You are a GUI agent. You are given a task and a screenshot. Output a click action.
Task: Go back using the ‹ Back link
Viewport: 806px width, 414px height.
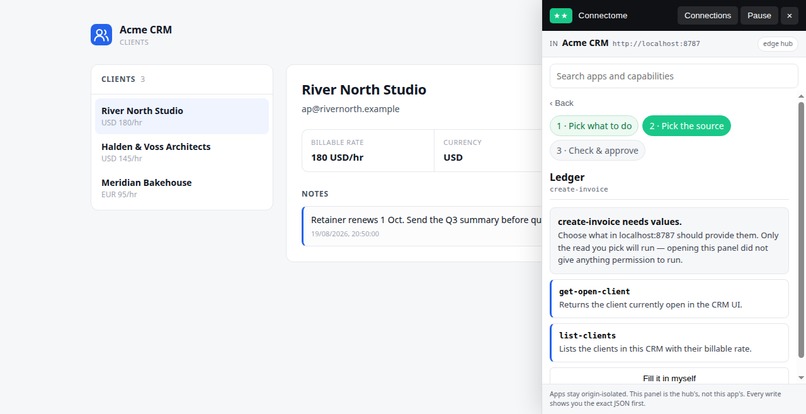click(561, 103)
